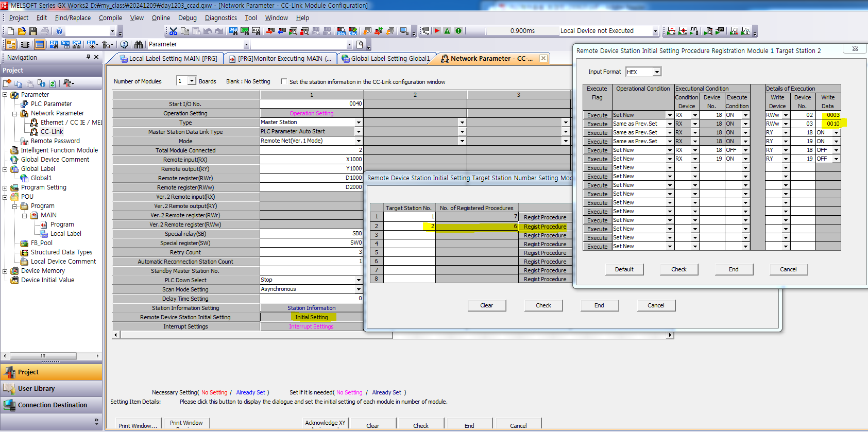This screenshot has width=868, height=432.
Task: Click the red play start icon
Action: point(437,31)
